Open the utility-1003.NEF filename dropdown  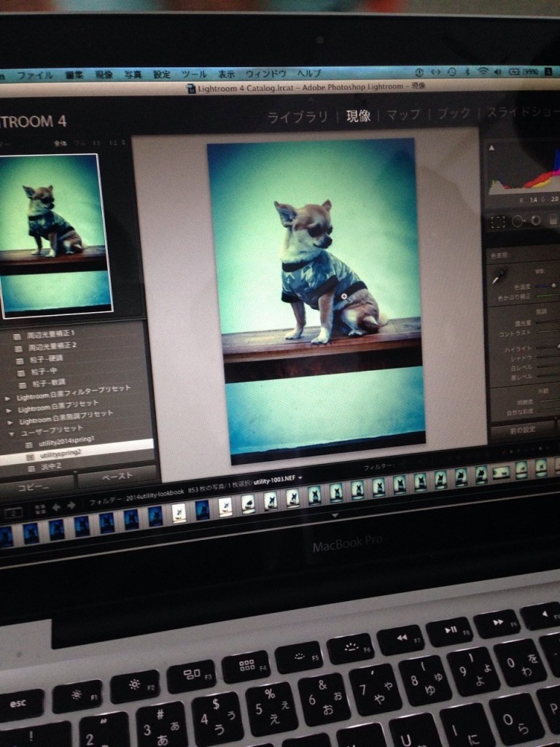[x=300, y=478]
